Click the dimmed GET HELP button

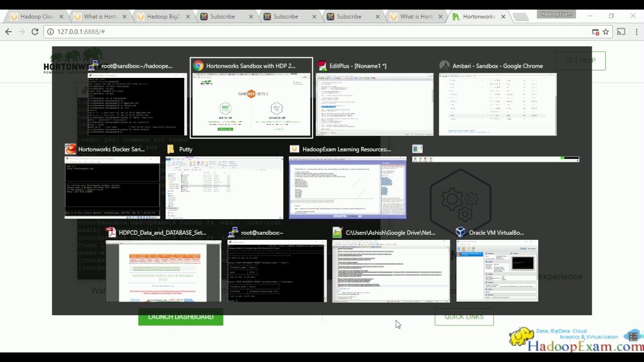pos(580,61)
